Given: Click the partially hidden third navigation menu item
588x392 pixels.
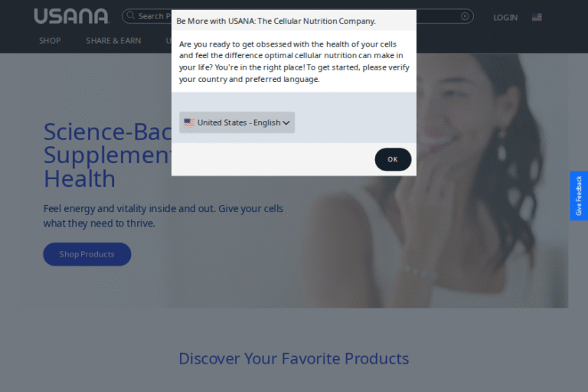Looking at the screenshot, I should click(x=168, y=41).
